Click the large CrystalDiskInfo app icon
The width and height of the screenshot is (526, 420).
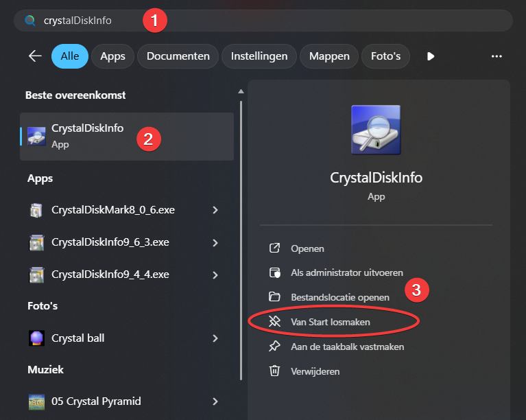tap(375, 130)
